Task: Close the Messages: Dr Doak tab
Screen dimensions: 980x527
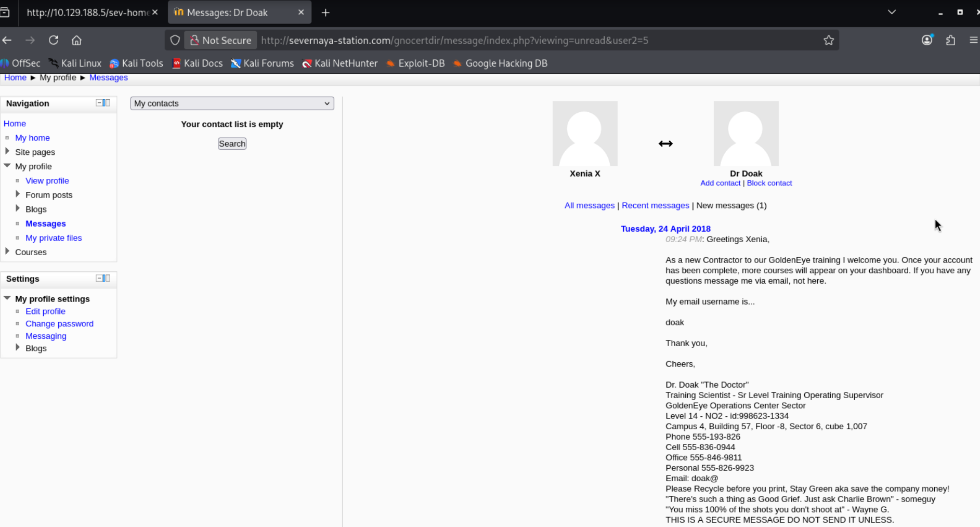Action: coord(301,12)
